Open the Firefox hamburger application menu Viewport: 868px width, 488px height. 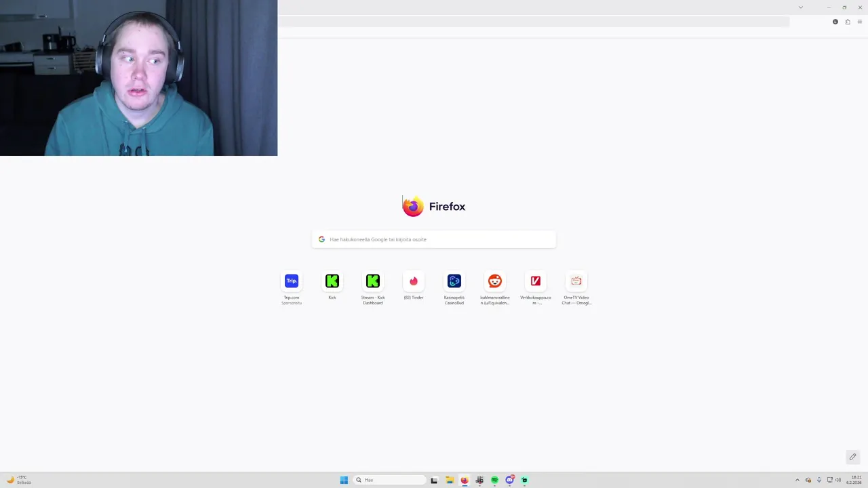pos(860,22)
